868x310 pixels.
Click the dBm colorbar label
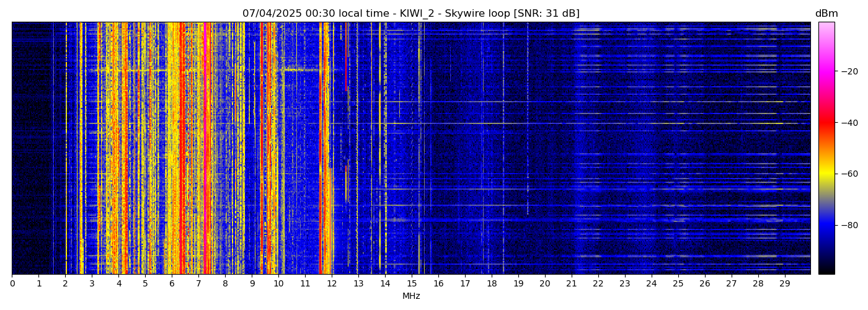click(x=826, y=14)
